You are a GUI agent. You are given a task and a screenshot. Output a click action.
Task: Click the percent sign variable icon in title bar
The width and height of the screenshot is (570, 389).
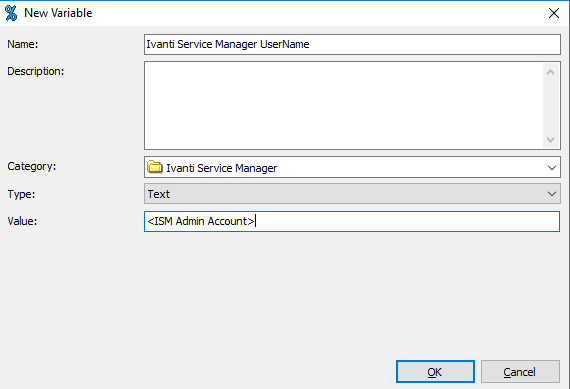11,13
